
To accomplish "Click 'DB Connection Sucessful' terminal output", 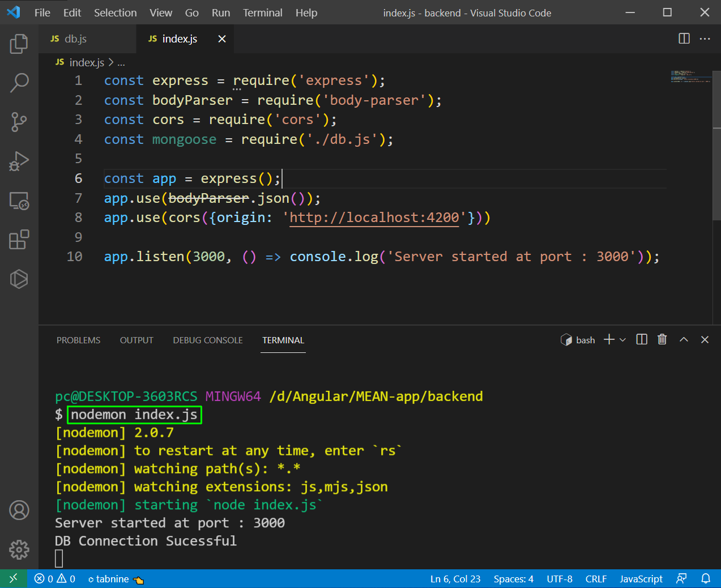I will click(x=146, y=541).
